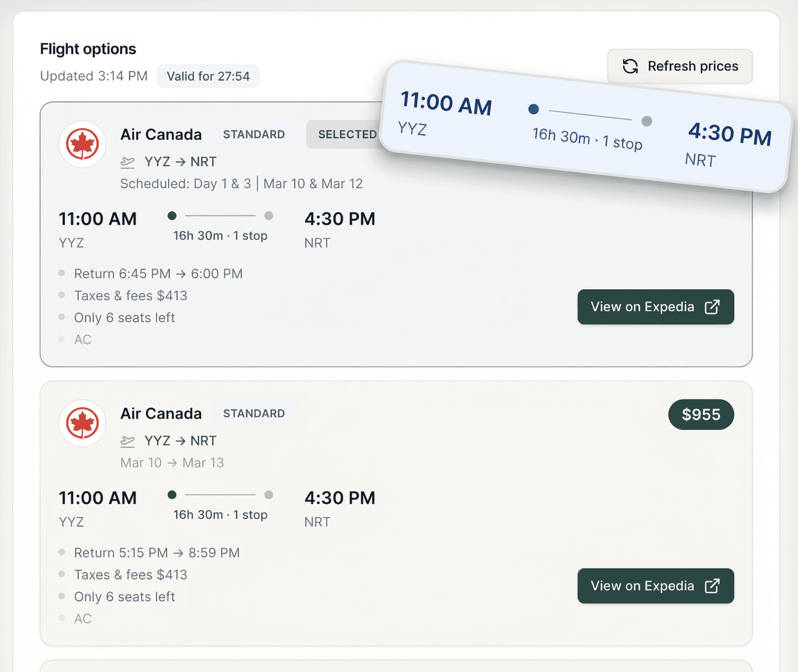798x672 pixels.
Task: Select the bullet beside 'Only 6 seats left'
Action: tap(62, 317)
